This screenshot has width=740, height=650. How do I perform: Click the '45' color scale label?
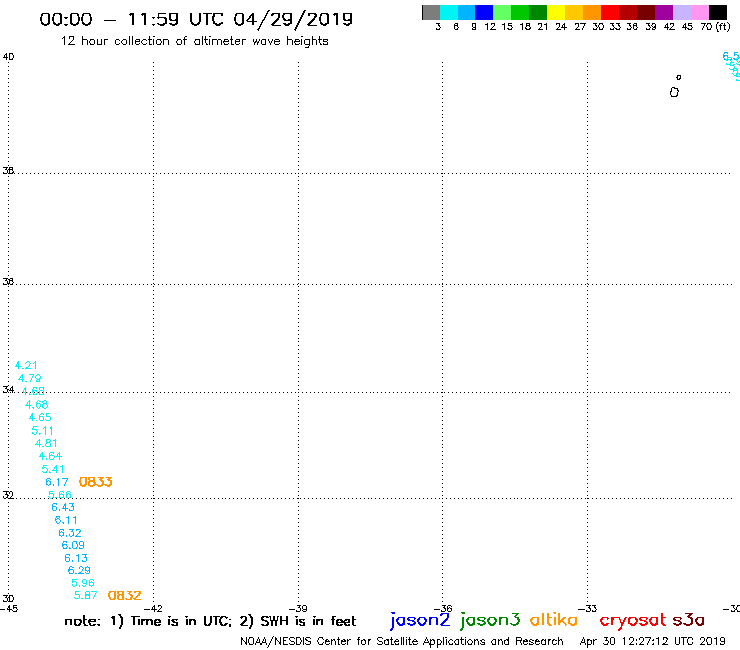point(687,26)
